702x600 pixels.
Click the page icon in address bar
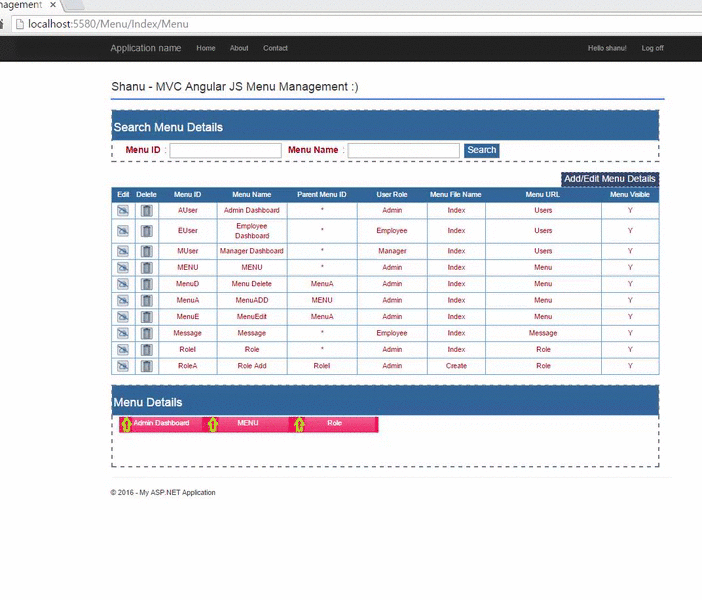pos(20,24)
